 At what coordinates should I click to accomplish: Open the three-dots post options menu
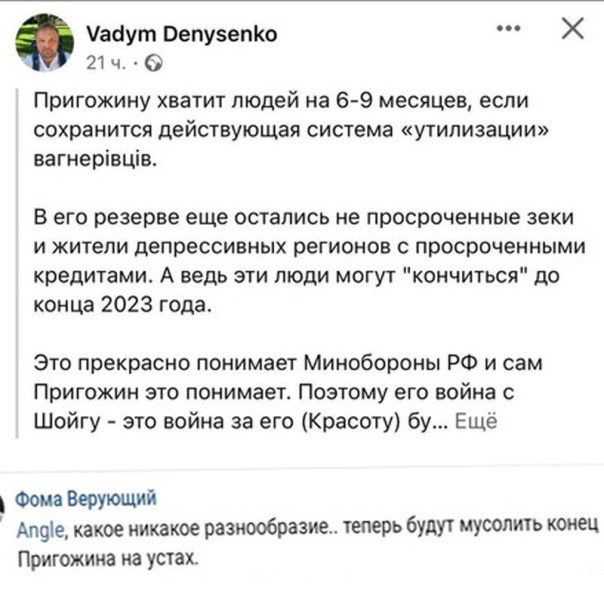click(511, 29)
